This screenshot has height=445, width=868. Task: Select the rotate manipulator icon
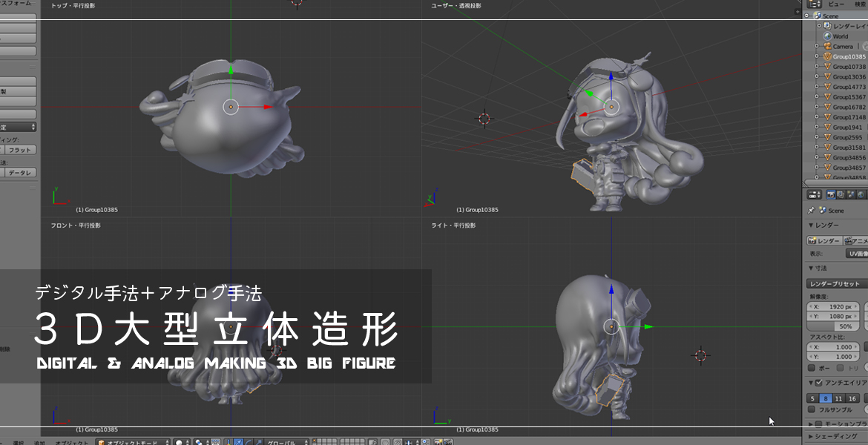(x=249, y=441)
